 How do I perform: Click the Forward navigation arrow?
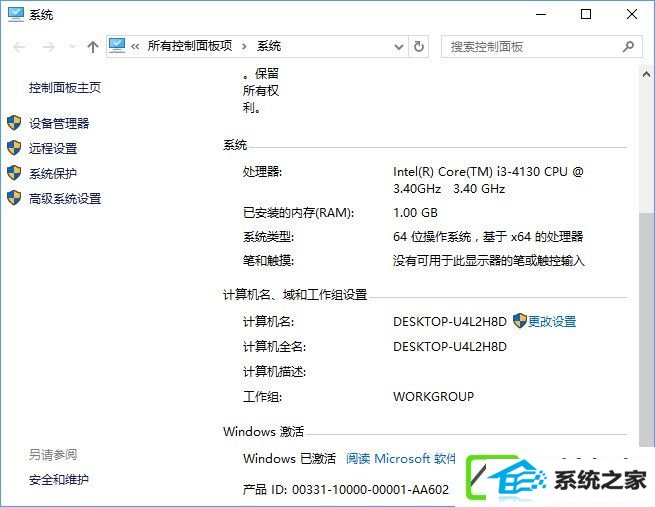pos(49,47)
